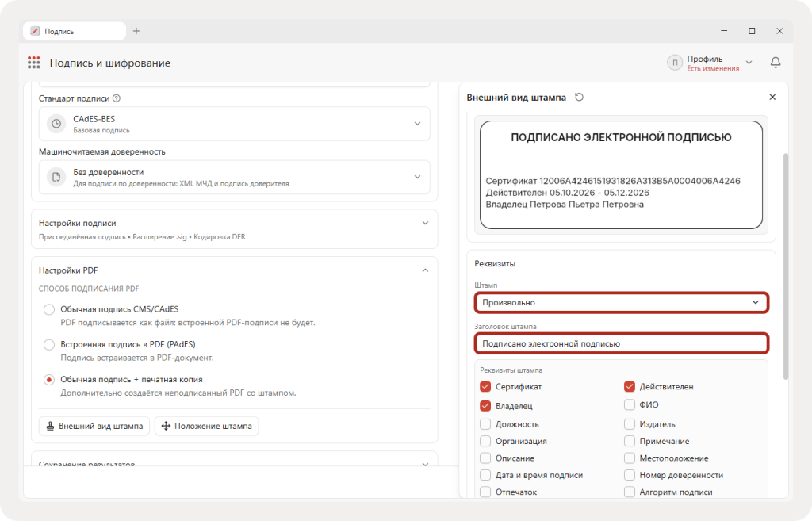Uncheck the Сертификат checkbox

coord(485,386)
